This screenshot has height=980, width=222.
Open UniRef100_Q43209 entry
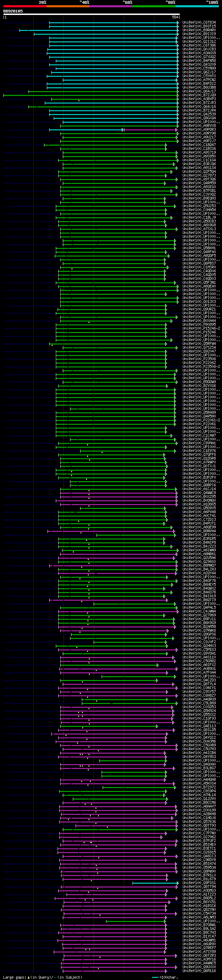click(199, 64)
